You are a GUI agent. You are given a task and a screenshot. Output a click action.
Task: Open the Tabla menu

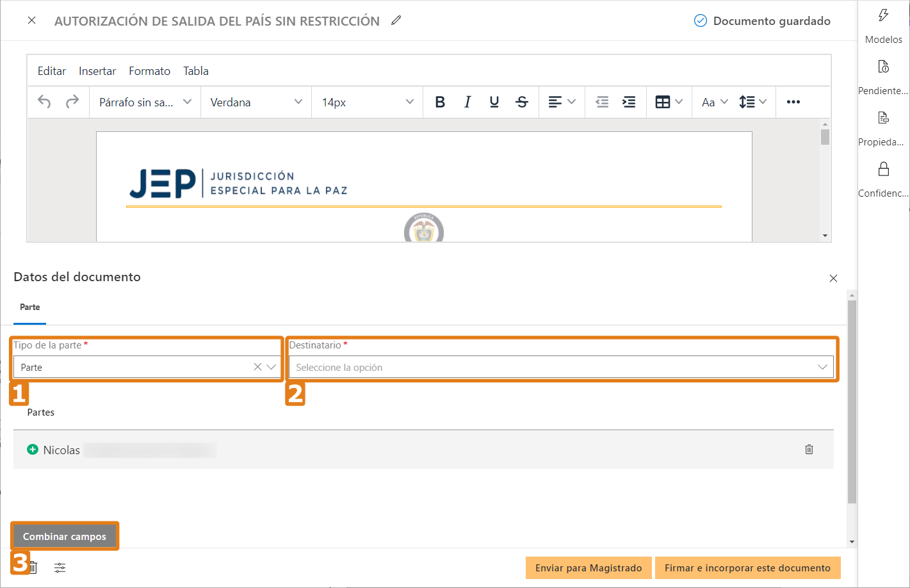click(x=196, y=71)
